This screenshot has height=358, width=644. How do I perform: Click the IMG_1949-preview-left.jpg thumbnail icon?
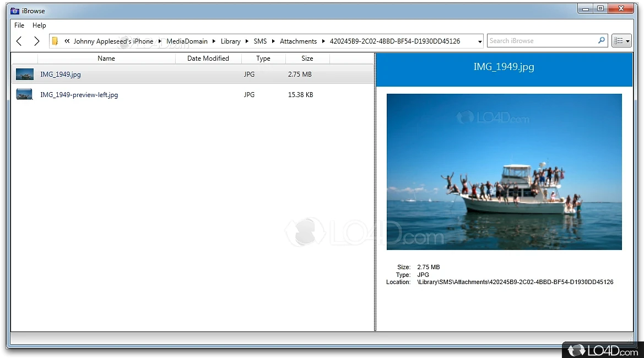click(24, 94)
